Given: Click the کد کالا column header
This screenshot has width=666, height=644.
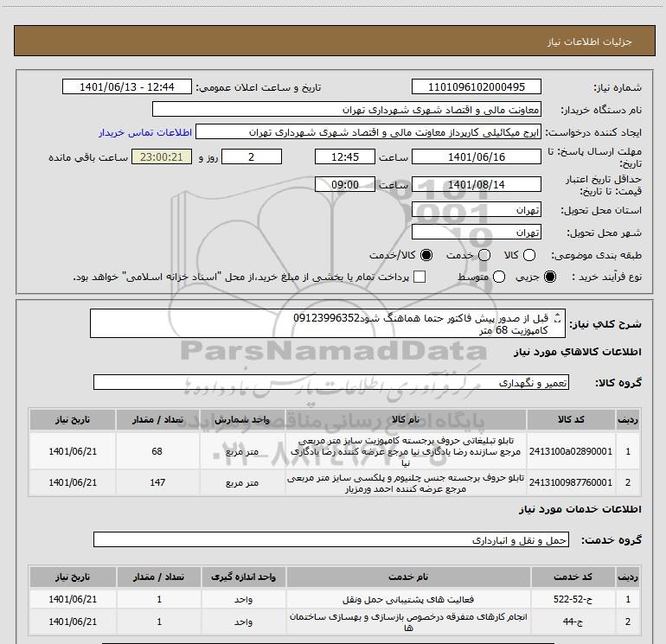Looking at the screenshot, I should click(571, 419).
